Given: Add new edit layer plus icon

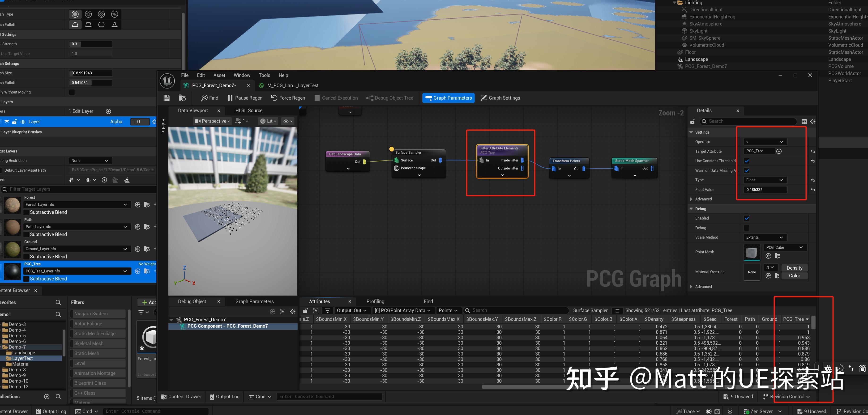Looking at the screenshot, I should point(108,111).
